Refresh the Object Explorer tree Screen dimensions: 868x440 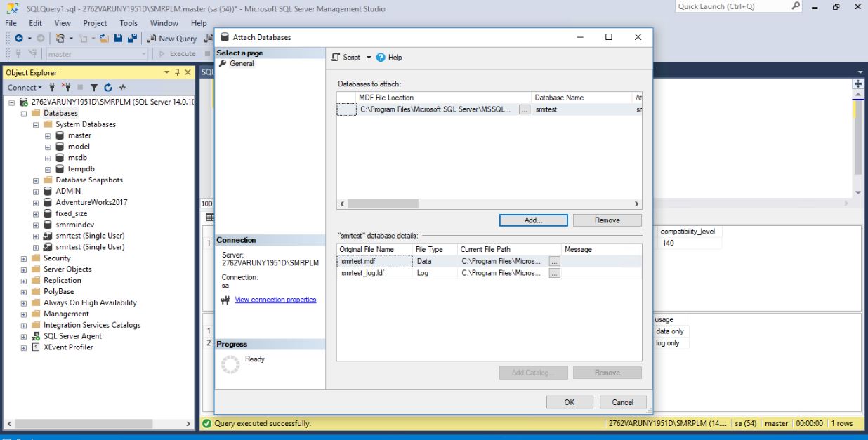(x=108, y=88)
